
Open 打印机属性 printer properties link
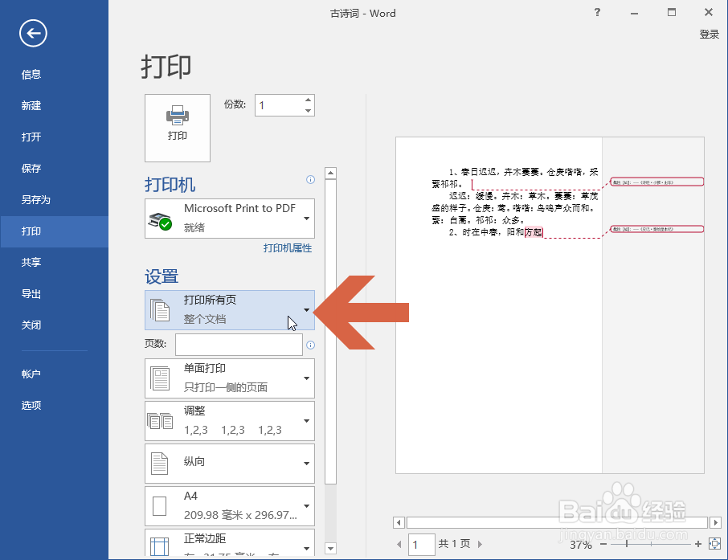point(288,249)
